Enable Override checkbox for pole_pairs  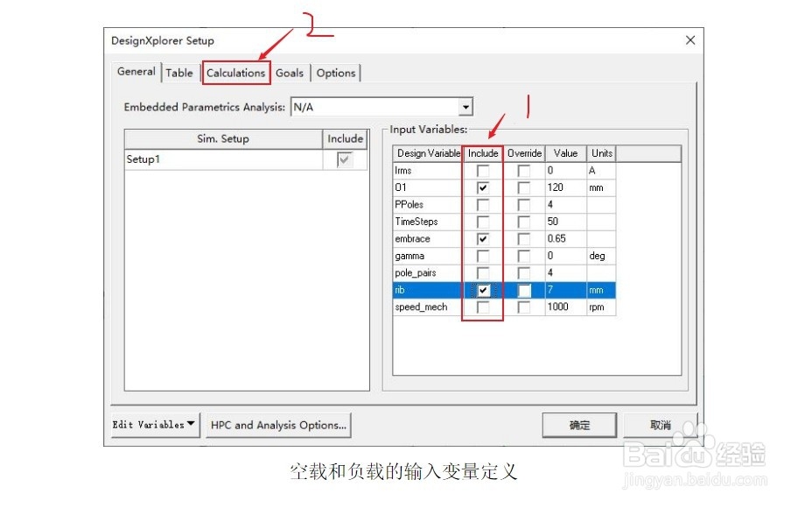point(524,273)
